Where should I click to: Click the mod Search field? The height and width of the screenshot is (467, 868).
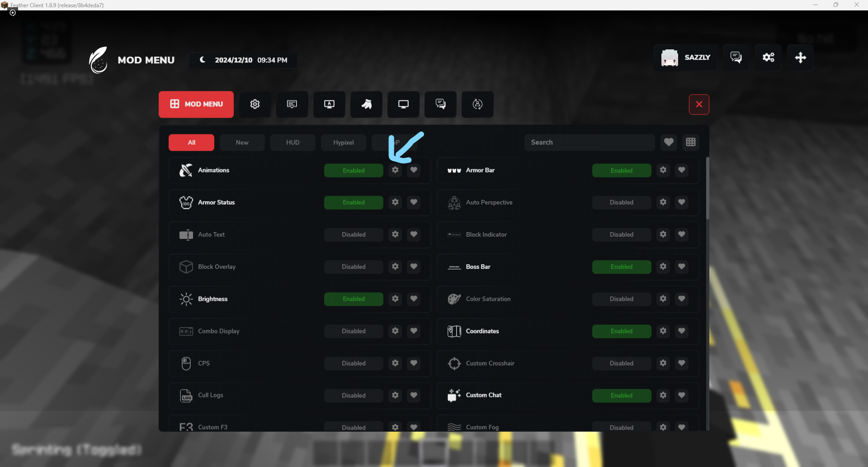[589, 142]
